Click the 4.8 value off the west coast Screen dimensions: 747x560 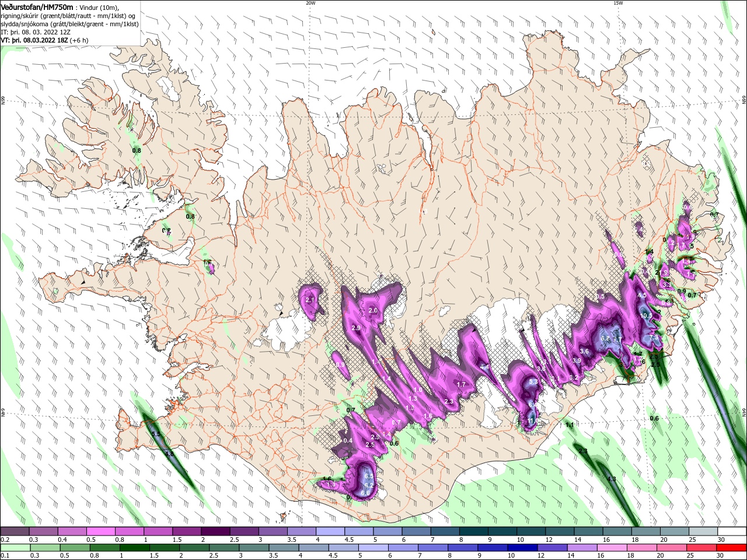[x=169, y=453]
